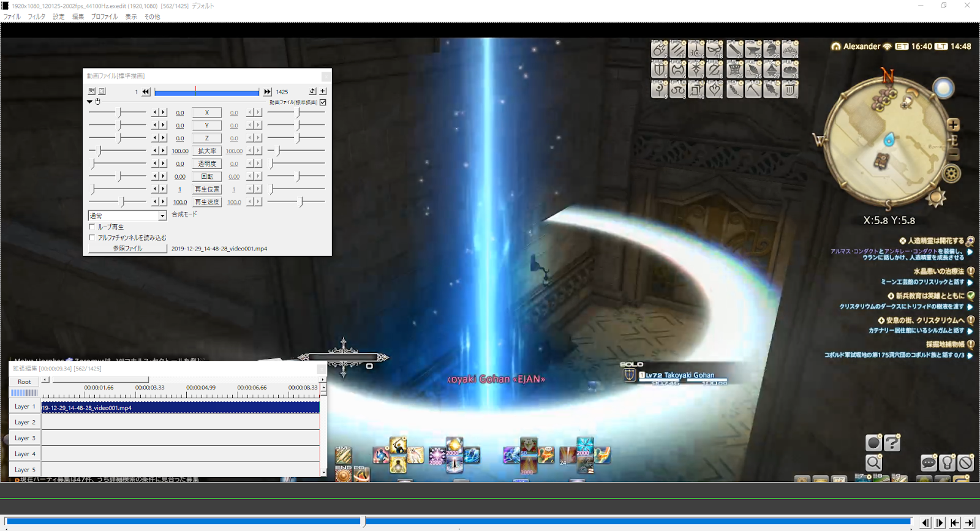The width and height of the screenshot is (980, 531).
Task: Close the 拡張編集 timeline window
Action: tap(322, 369)
